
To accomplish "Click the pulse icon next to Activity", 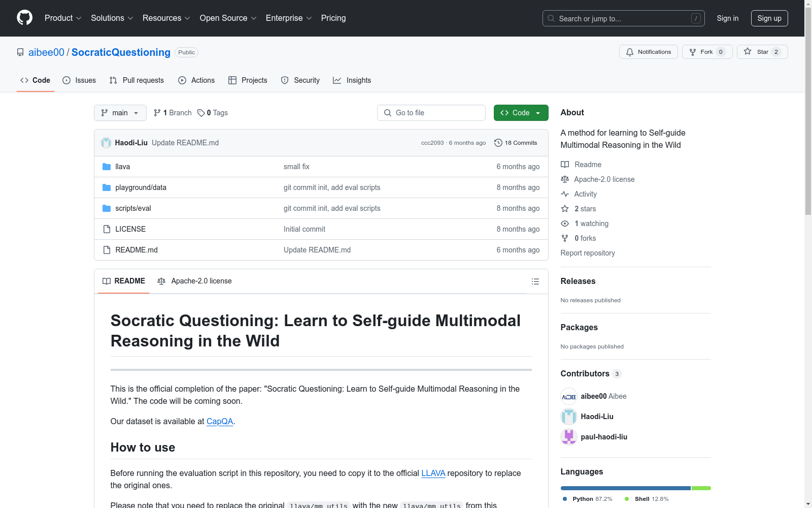I will click(565, 194).
